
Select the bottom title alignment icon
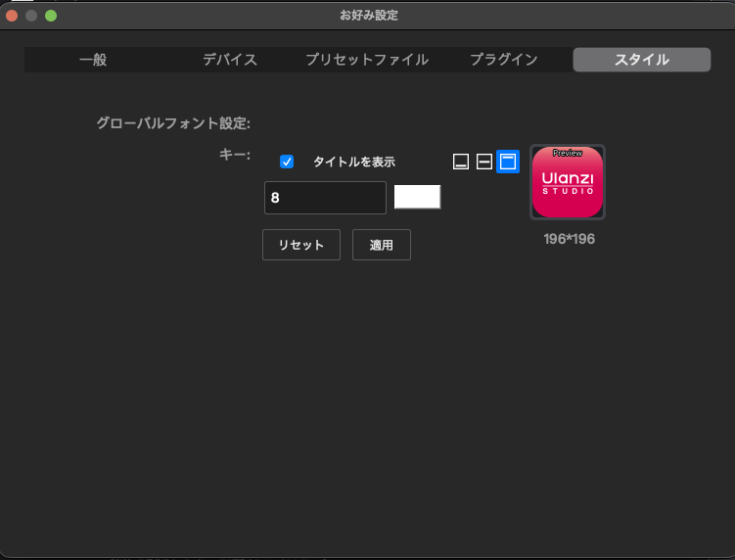click(x=461, y=163)
